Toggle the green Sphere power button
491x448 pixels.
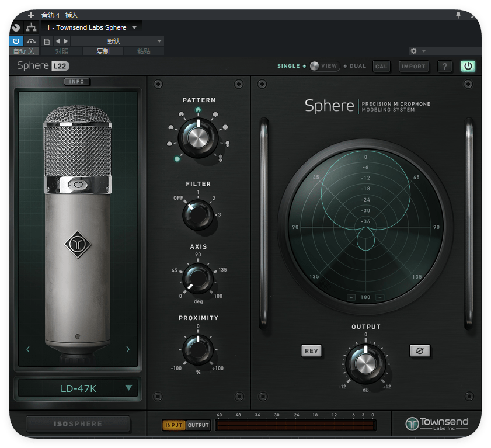468,66
